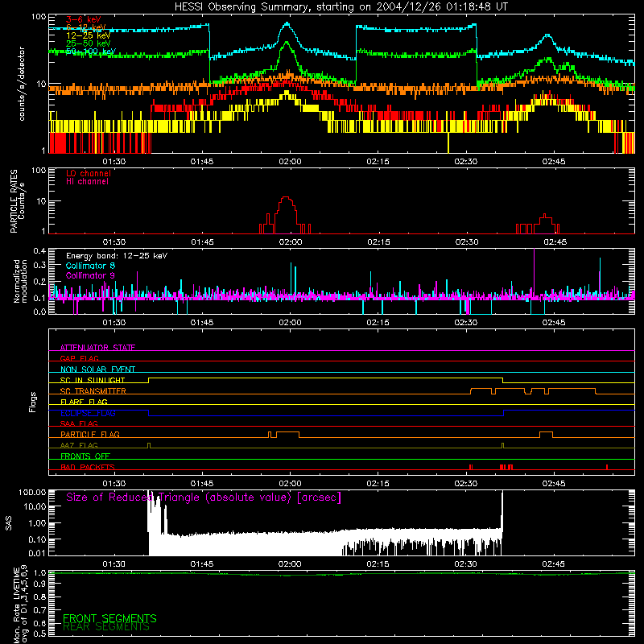Click the FRONTS OFF flag label
This screenshot has width=644, height=644.
[85, 456]
